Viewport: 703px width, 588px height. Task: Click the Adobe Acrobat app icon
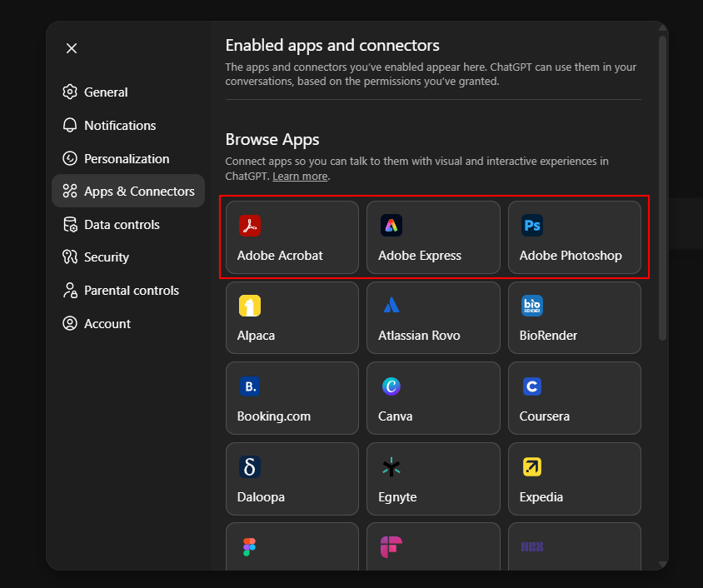tap(250, 225)
